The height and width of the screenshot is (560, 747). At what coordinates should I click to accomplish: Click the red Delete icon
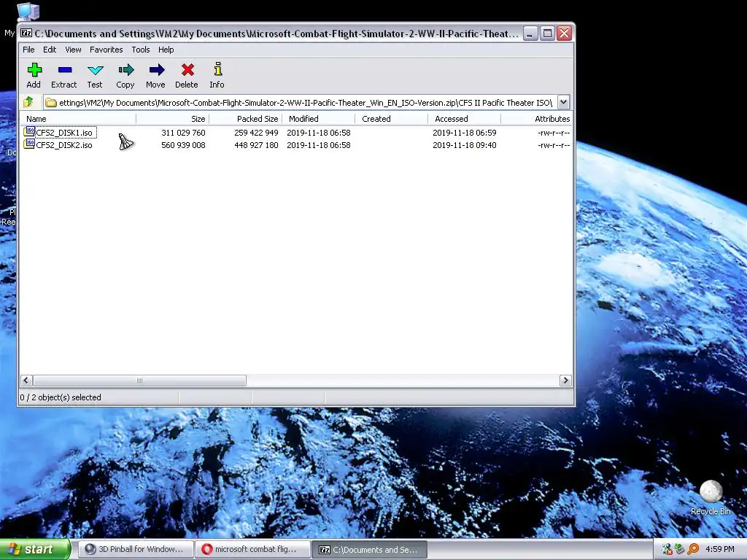point(187,71)
